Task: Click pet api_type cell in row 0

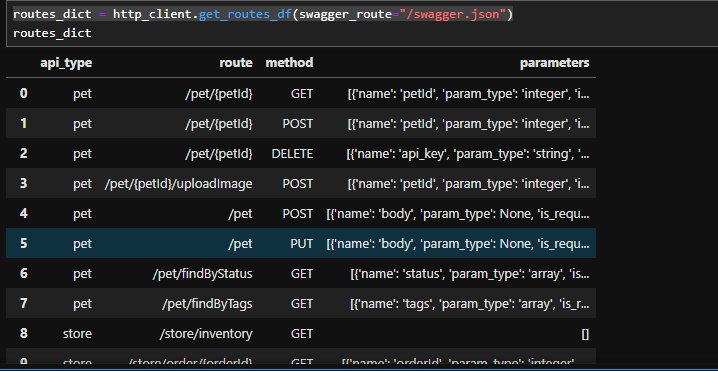Action: (82, 94)
